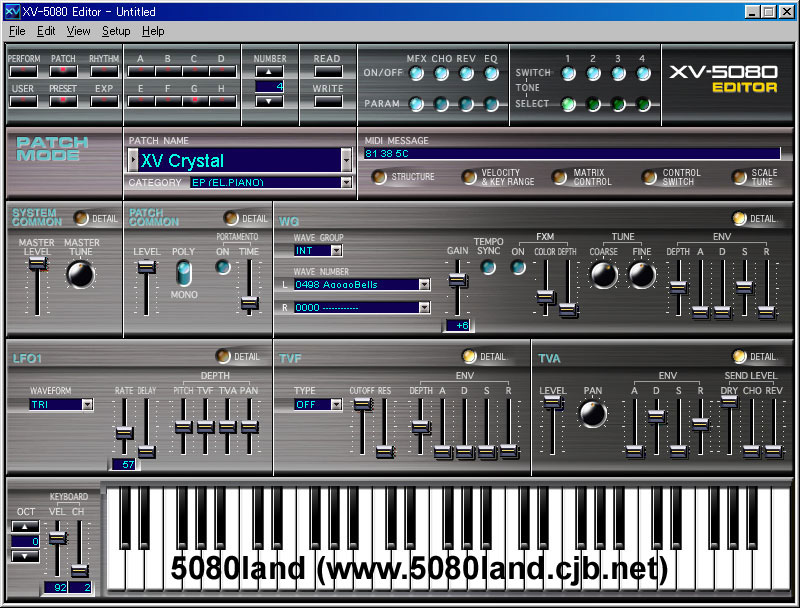Image resolution: width=800 pixels, height=608 pixels.
Task: Raise the keyboard octave
Action: tap(25, 526)
